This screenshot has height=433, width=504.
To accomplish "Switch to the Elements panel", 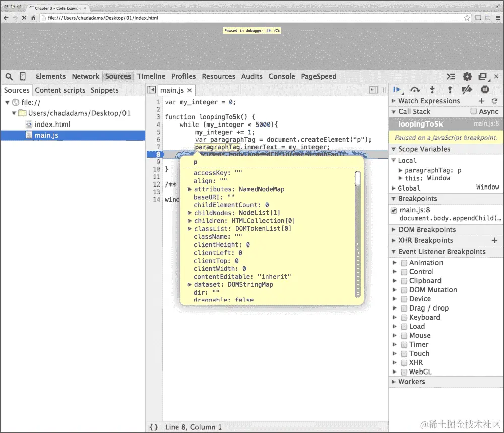I will 51,76.
